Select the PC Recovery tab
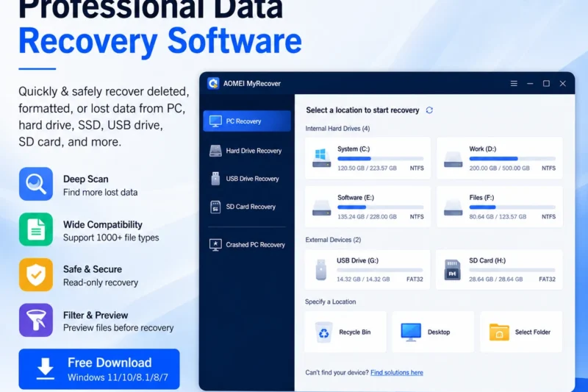 247,121
